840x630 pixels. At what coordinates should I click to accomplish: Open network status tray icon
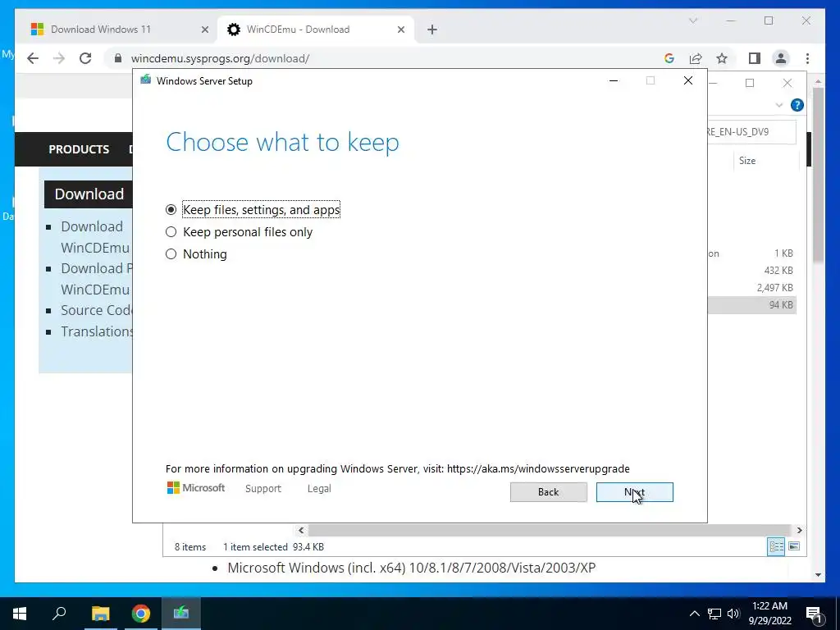tap(714, 614)
